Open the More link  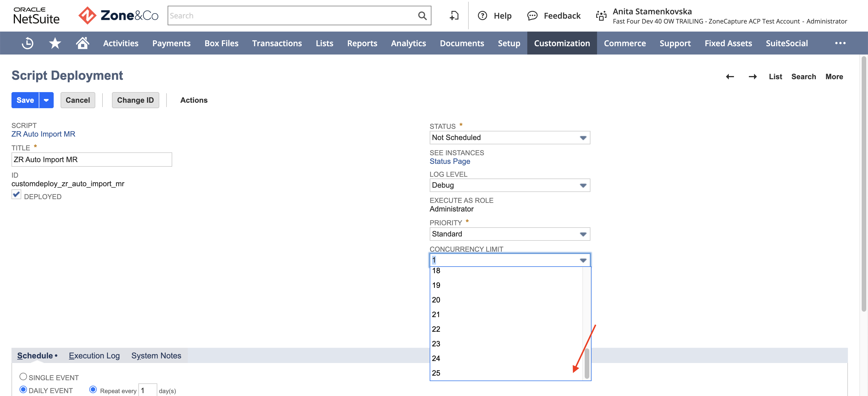click(834, 77)
